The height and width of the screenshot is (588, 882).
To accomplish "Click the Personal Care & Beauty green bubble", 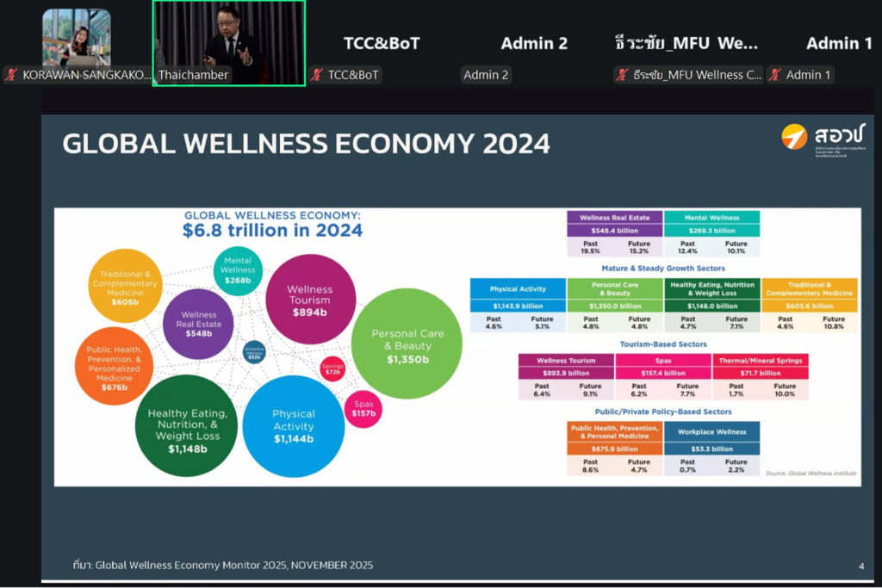I will (407, 344).
